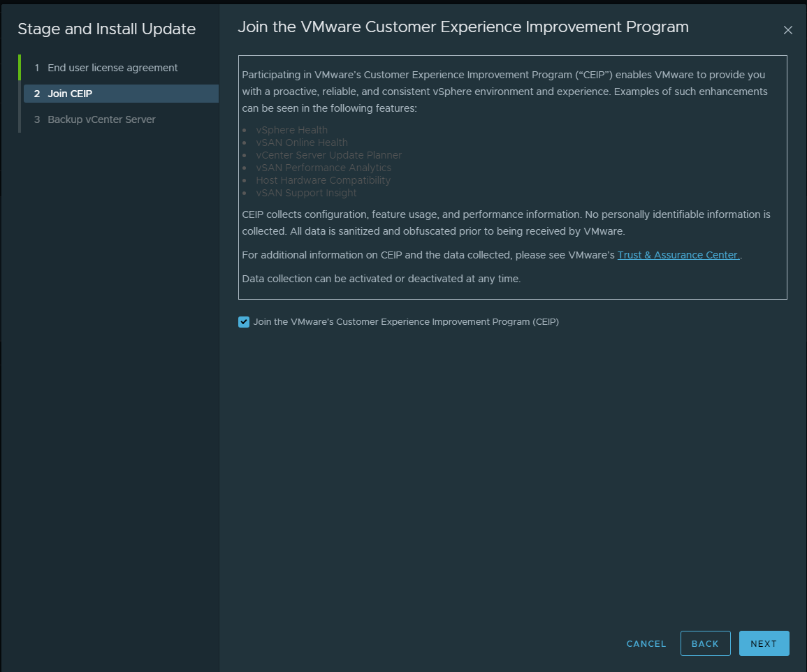Click the Stage and Install Update title
Screen dimensions: 807x672
[x=106, y=29]
